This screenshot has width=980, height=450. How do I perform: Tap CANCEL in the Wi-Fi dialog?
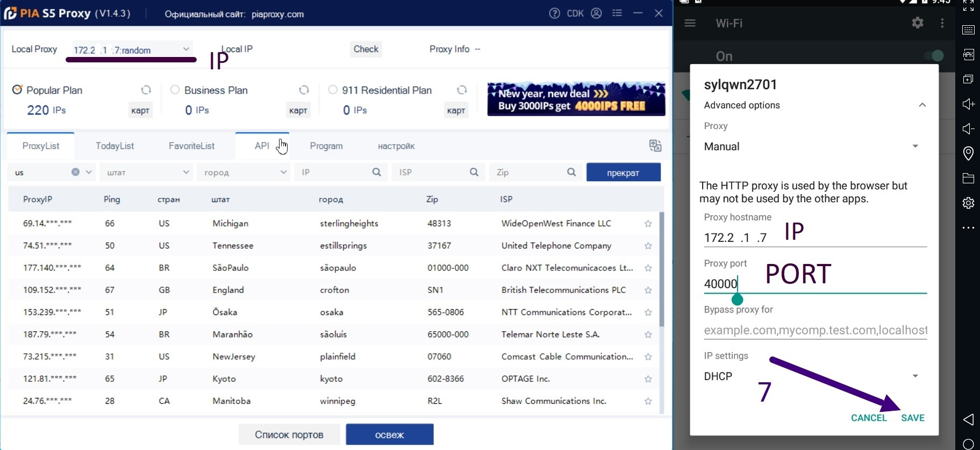point(869,418)
